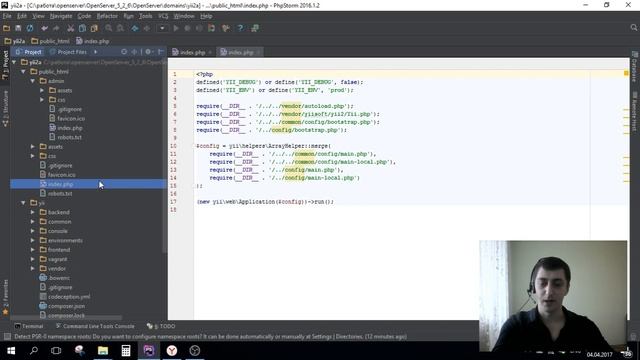Select codeception.yml in project tree
The image size is (640, 360).
[x=69, y=297]
